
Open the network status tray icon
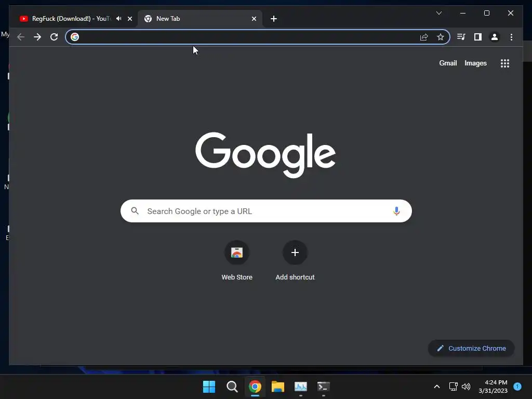pos(453,387)
